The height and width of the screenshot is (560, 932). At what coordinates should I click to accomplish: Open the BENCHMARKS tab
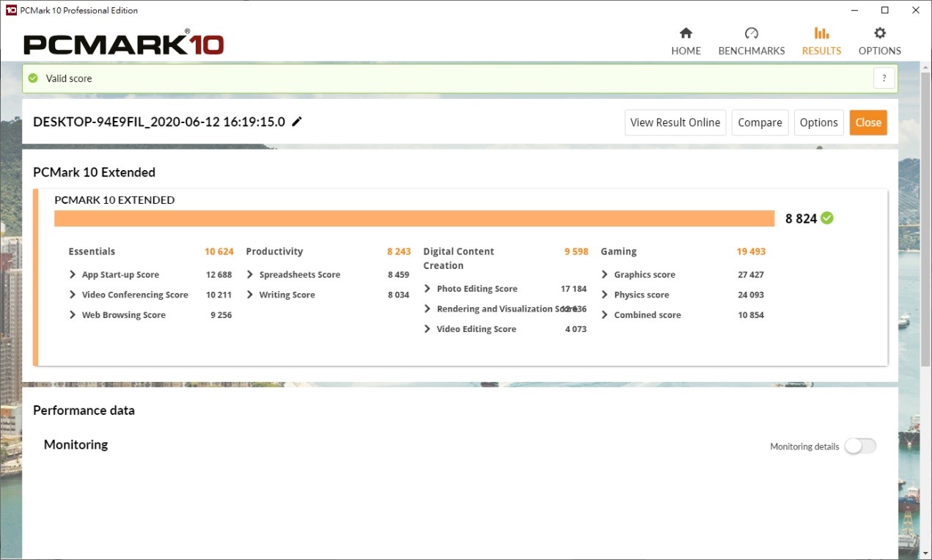coord(752,42)
